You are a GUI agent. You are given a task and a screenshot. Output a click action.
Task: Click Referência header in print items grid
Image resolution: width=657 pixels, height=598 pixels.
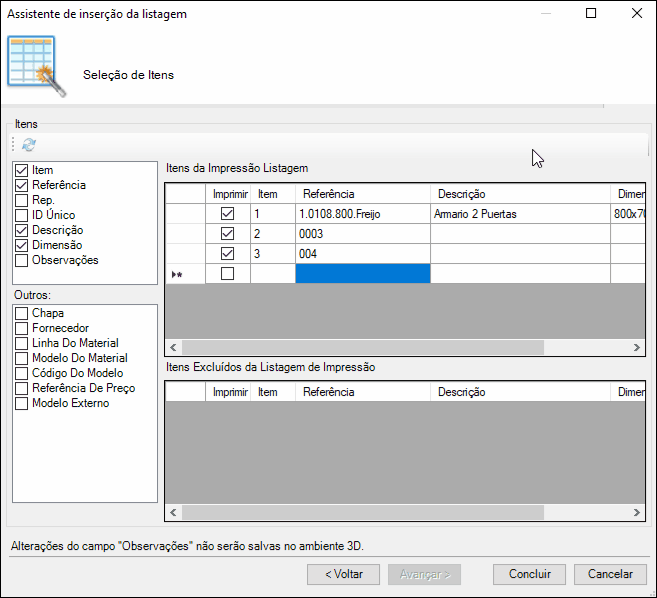(x=363, y=194)
